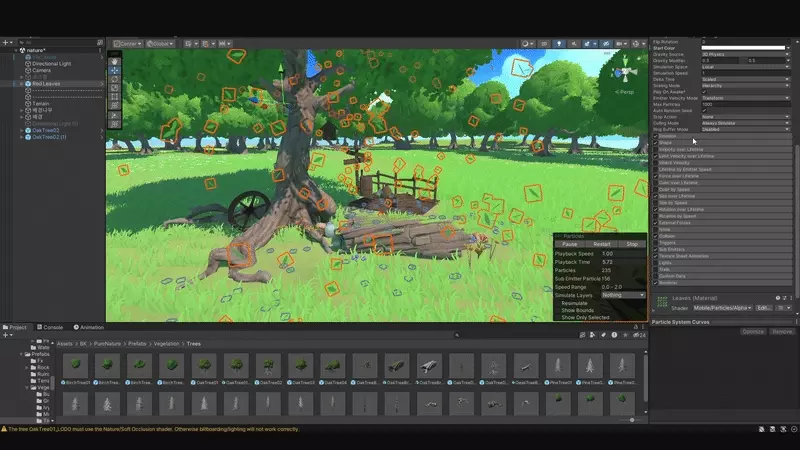Stop the particle simulation
The width and height of the screenshot is (800, 450).
(x=632, y=244)
